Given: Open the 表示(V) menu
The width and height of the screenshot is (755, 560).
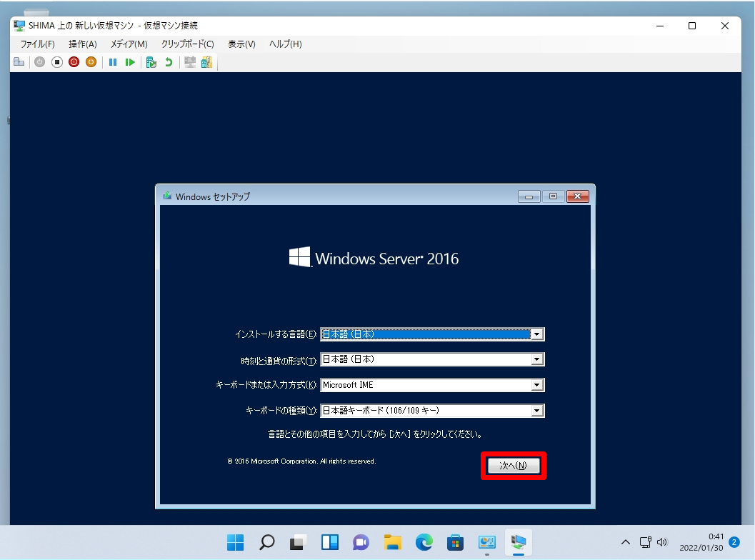Looking at the screenshot, I should 241,44.
